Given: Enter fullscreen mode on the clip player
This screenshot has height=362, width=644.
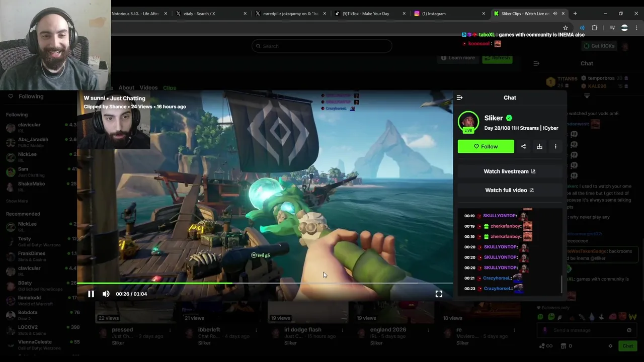Looking at the screenshot, I should (x=439, y=294).
